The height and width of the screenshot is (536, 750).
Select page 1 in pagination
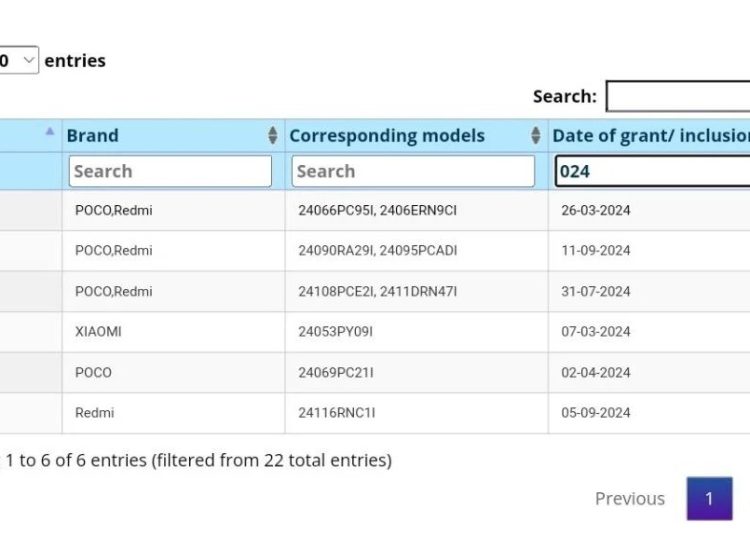coord(709,499)
